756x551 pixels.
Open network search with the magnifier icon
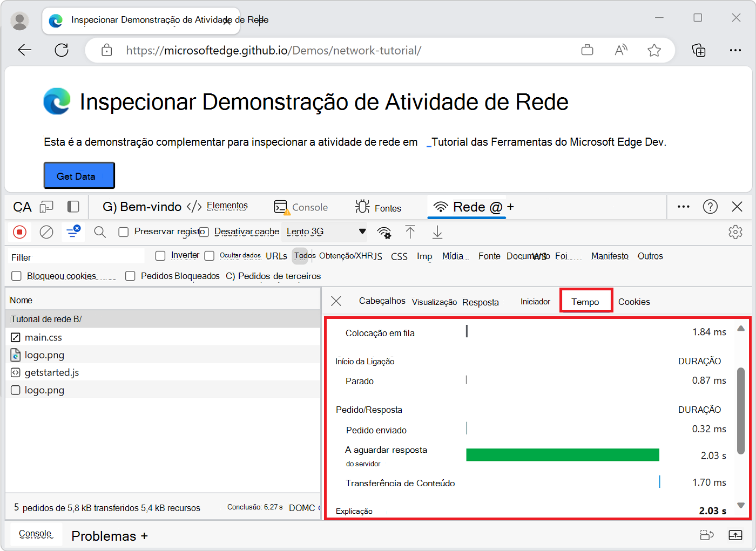tap(99, 232)
